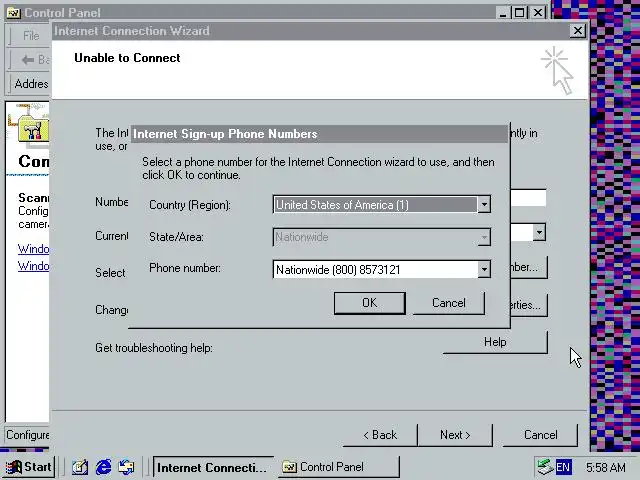The image size is (640, 480).
Task: Click the Help button for troubleshooting
Action: coord(495,342)
